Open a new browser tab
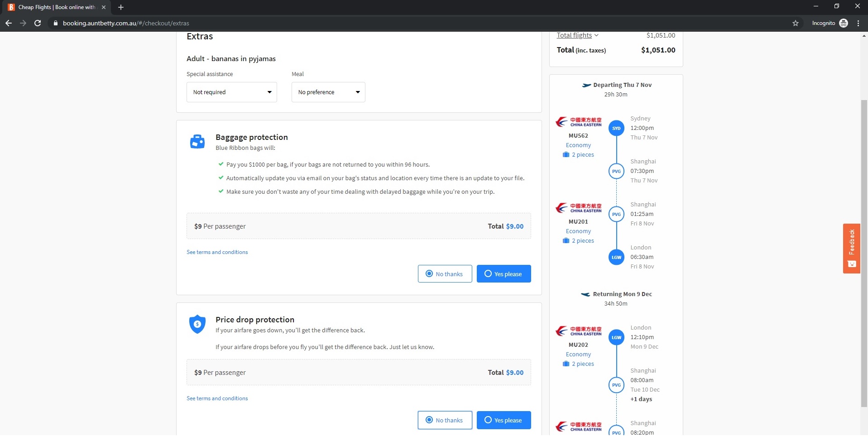This screenshot has width=868, height=436. pyautogui.click(x=121, y=7)
